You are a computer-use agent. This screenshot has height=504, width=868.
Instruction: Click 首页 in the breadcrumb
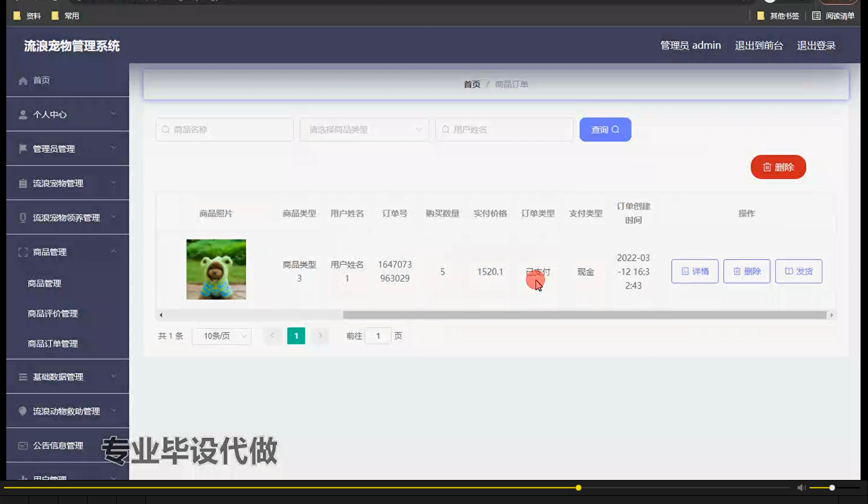[x=471, y=84]
